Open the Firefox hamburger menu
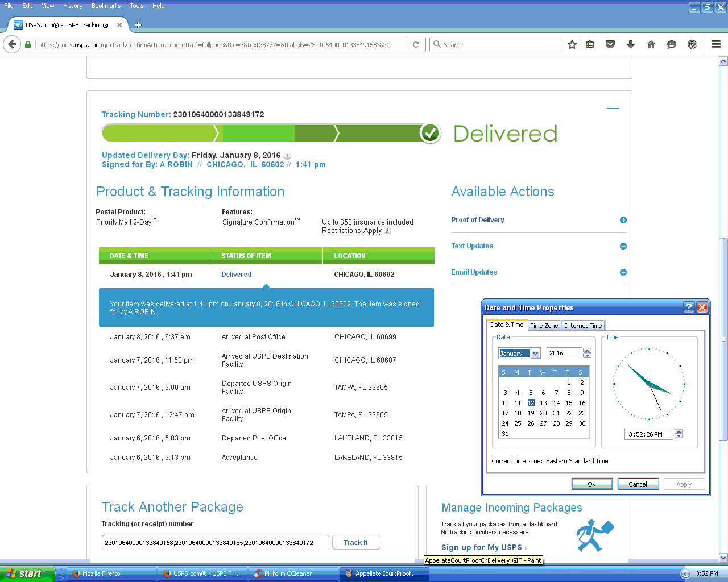Screen dimensions: 728x582 [x=716, y=44]
